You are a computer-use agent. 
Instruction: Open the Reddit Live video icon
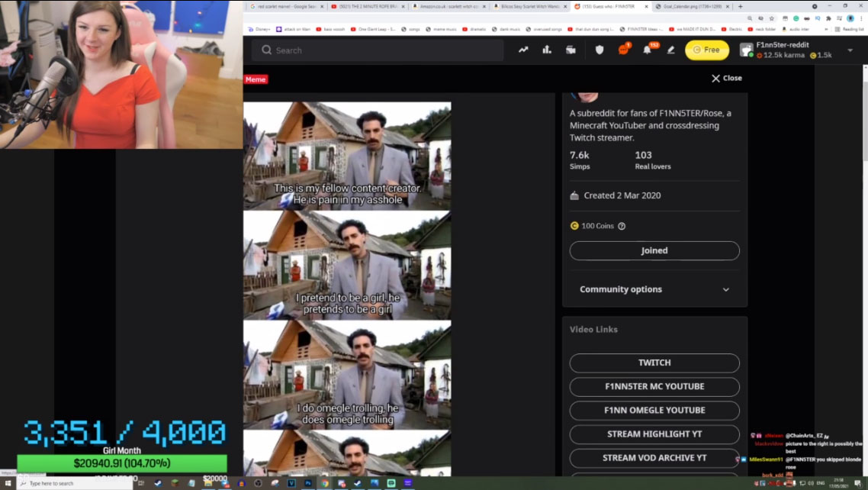[x=571, y=50]
